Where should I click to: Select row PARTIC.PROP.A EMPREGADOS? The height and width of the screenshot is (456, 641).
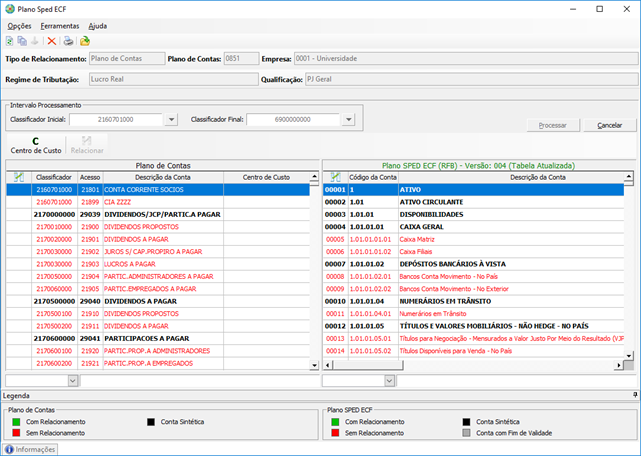(x=158, y=363)
